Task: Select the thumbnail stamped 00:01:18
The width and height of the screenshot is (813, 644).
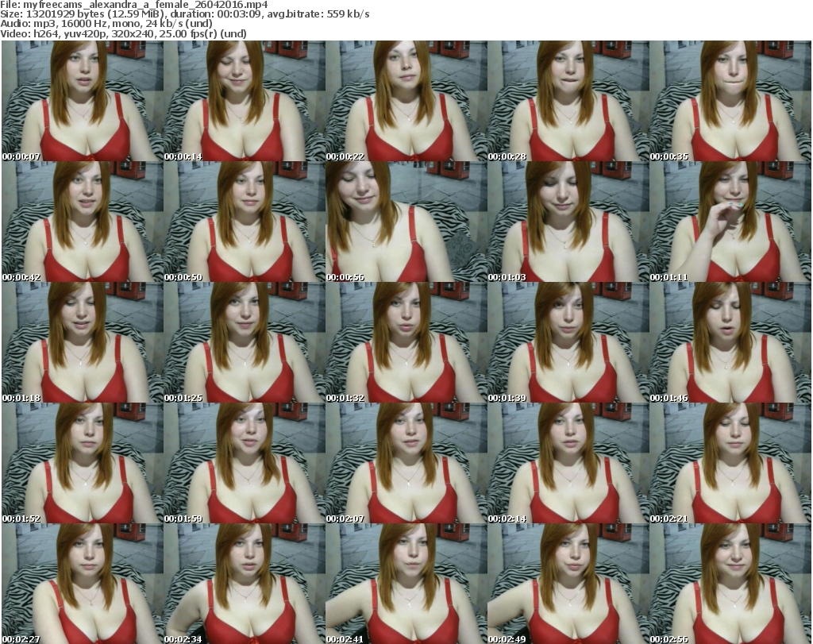Action: tap(83, 342)
